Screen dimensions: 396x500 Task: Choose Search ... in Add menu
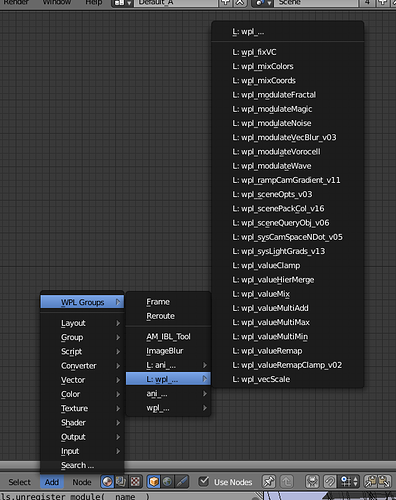[x=82, y=465]
